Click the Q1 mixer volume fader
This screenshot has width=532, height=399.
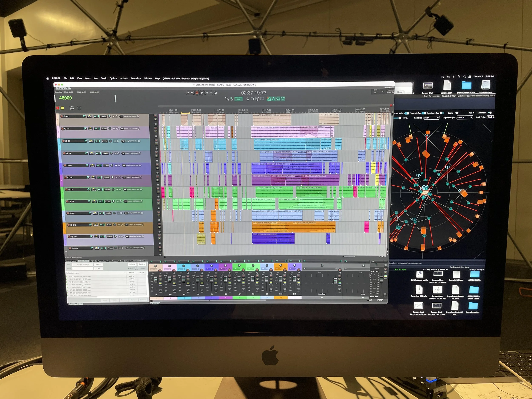pos(156,279)
